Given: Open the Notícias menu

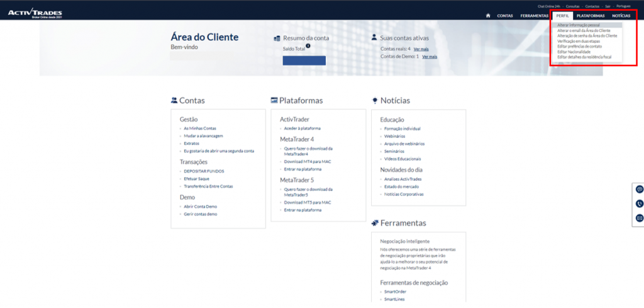Looking at the screenshot, I should coord(621,16).
